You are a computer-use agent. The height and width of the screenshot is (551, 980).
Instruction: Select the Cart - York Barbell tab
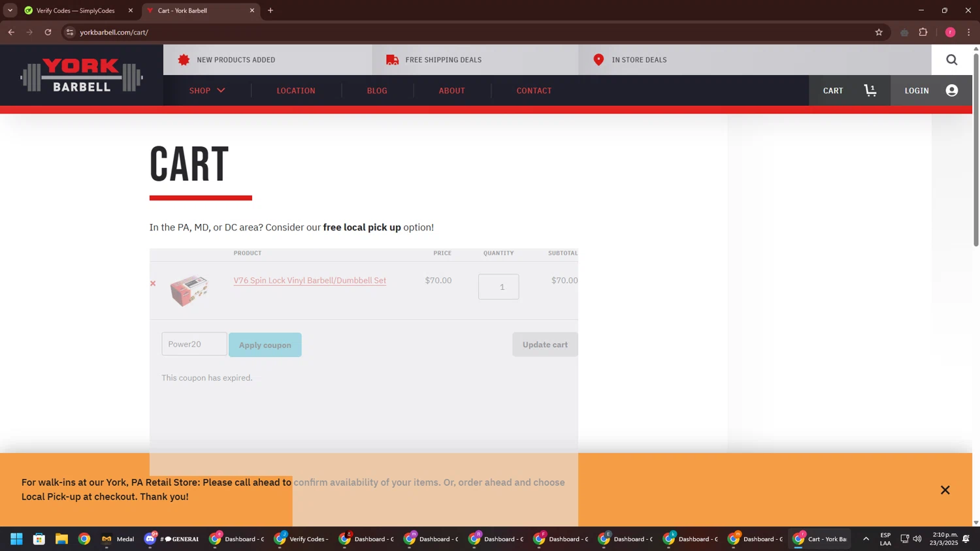point(200,10)
